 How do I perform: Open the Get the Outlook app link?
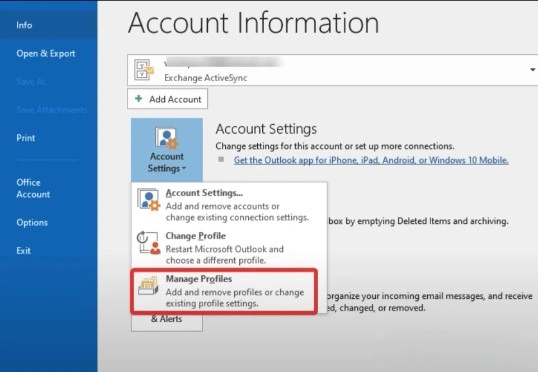371,160
